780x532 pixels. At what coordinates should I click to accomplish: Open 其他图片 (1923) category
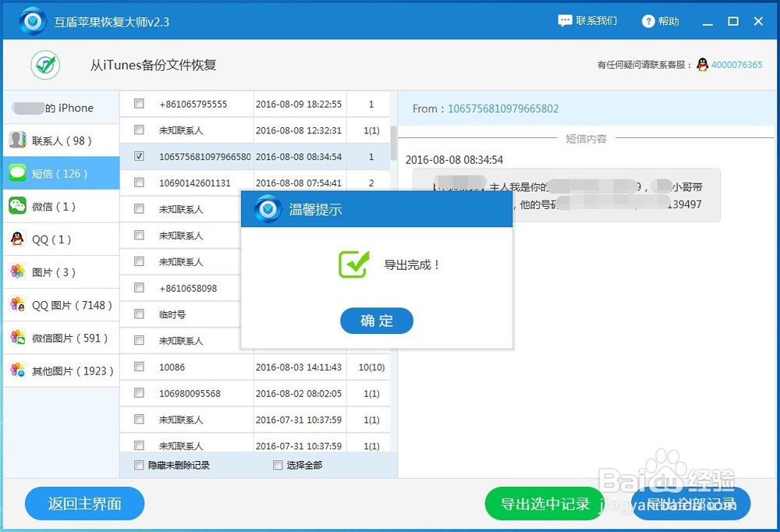(x=61, y=371)
